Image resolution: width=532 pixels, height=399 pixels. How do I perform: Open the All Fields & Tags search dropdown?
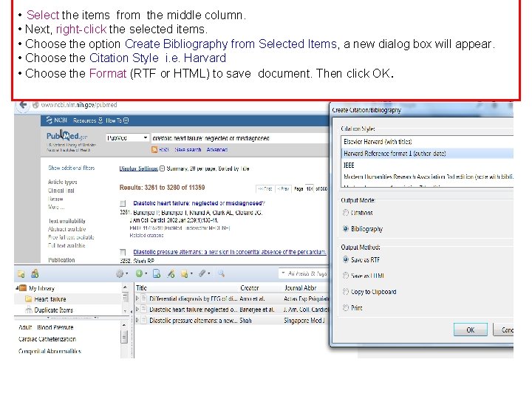coord(283,273)
